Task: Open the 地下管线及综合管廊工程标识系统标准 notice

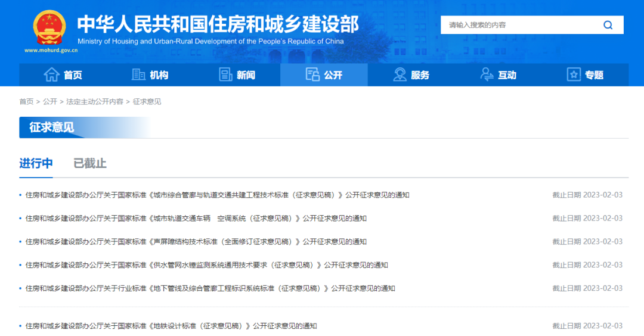Action: (210, 288)
